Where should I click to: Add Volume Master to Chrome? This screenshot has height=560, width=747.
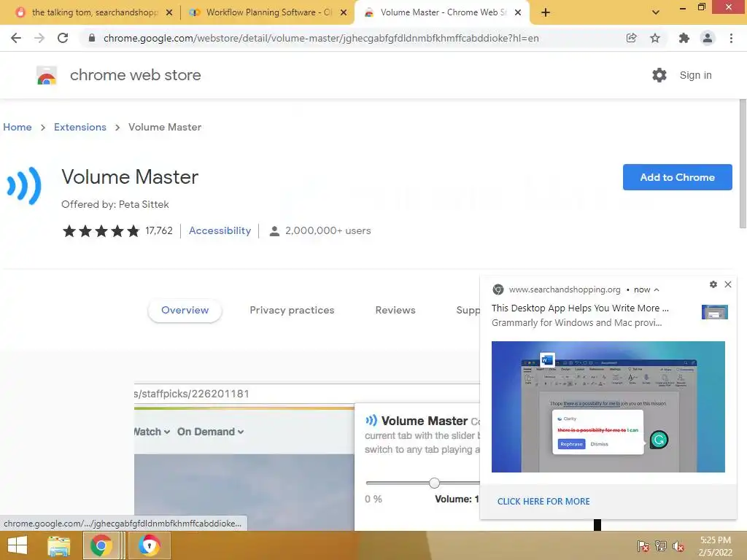(x=677, y=177)
